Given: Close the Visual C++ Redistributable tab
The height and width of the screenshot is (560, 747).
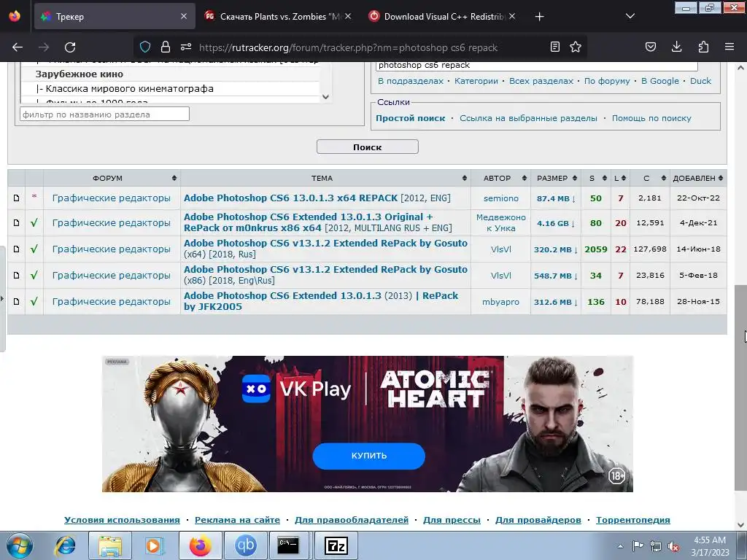Looking at the screenshot, I should click(x=511, y=16).
